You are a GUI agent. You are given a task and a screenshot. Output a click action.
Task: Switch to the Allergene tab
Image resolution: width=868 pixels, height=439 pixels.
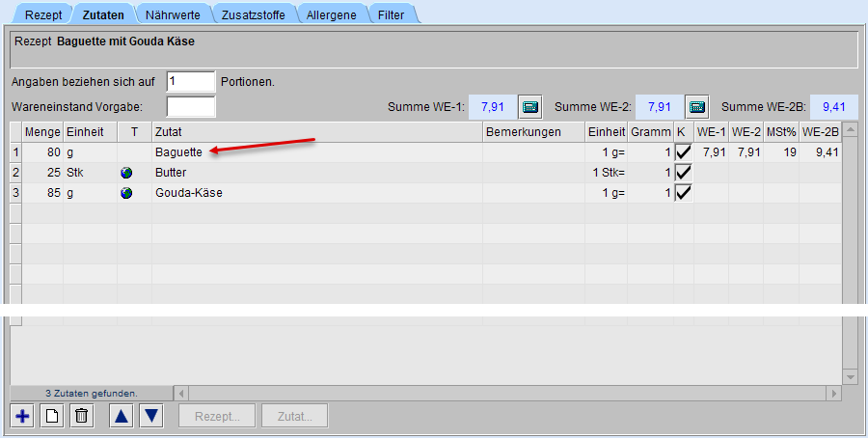pyautogui.click(x=331, y=14)
